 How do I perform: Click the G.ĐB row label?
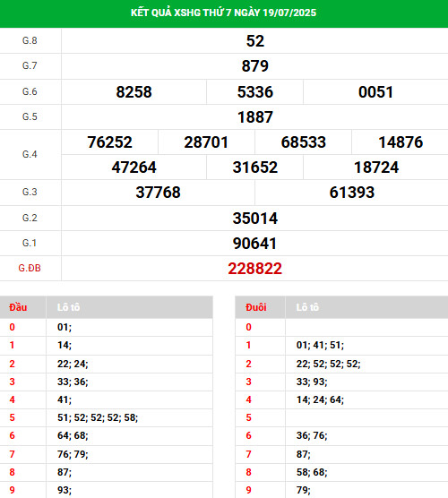(x=30, y=269)
